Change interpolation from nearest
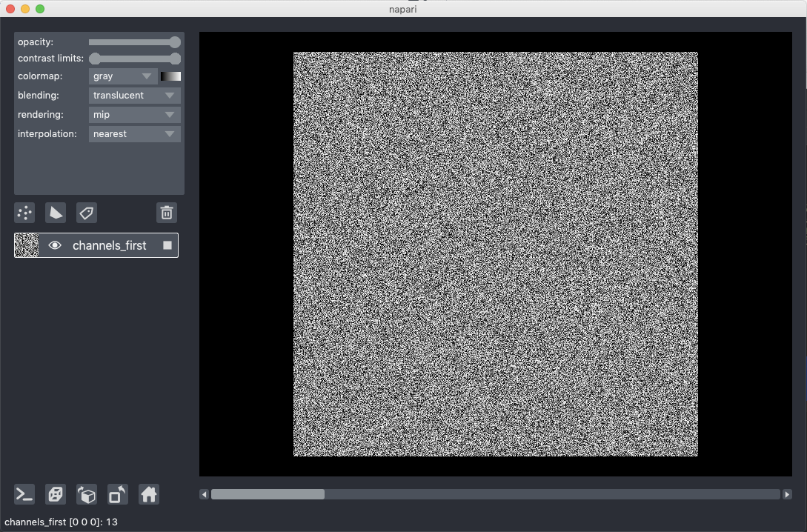This screenshot has height=532, width=807. coord(134,133)
